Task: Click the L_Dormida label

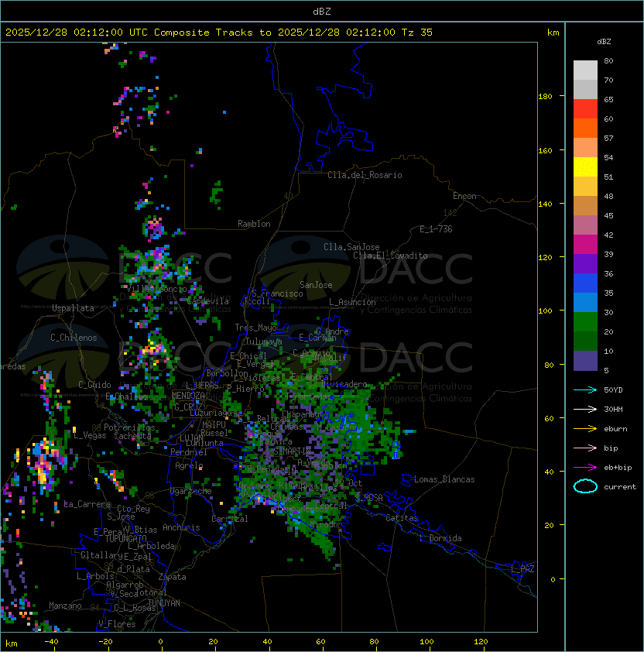Action: click(440, 538)
